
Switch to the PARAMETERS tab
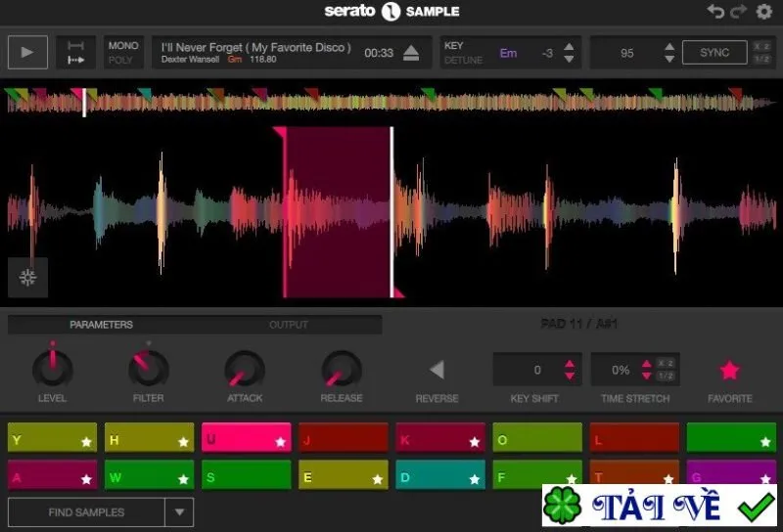click(x=102, y=325)
